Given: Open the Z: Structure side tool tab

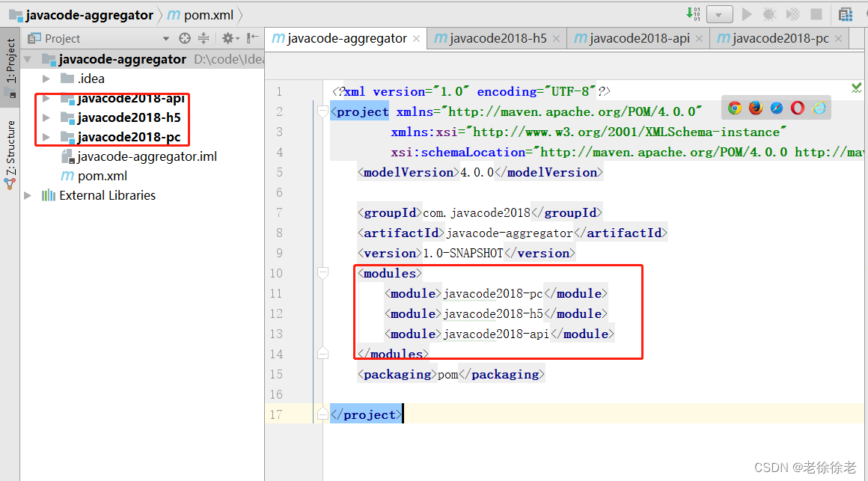Looking at the screenshot, I should point(10,155).
